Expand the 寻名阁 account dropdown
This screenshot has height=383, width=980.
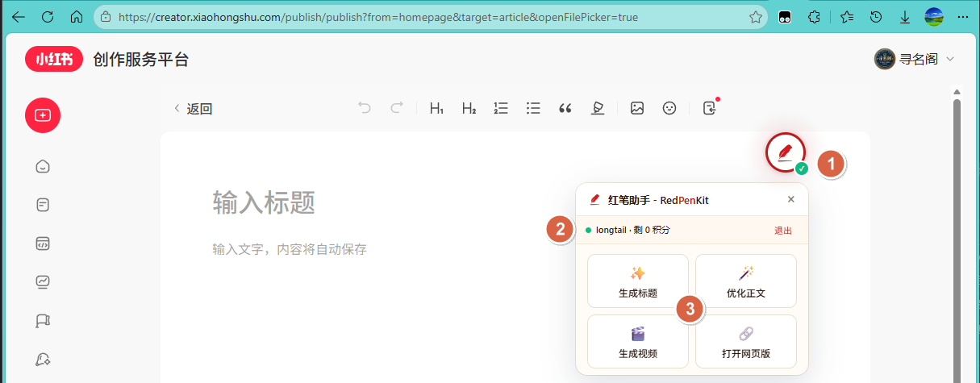point(915,59)
